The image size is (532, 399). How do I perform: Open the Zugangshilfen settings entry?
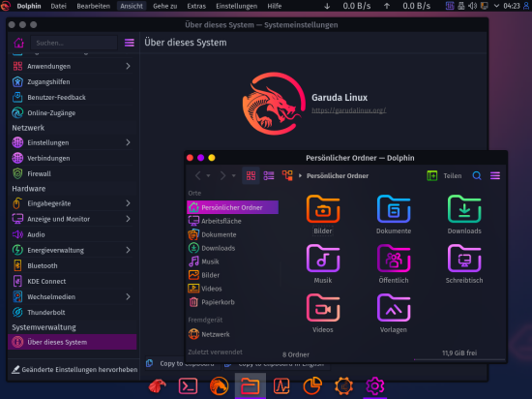72,82
